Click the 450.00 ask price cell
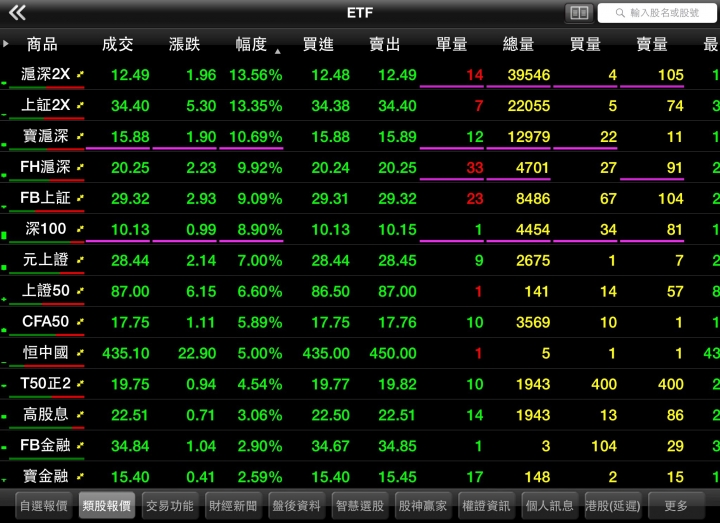 (393, 353)
